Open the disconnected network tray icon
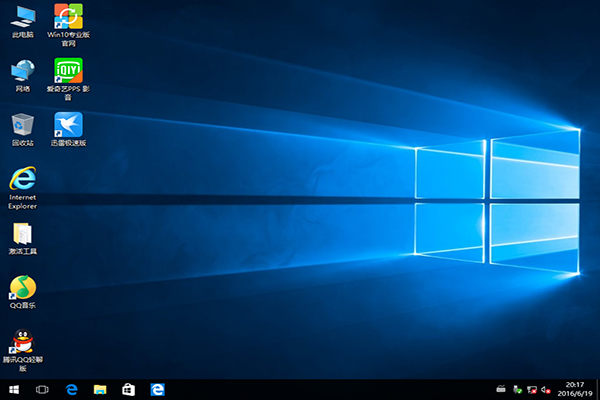 click(533, 389)
